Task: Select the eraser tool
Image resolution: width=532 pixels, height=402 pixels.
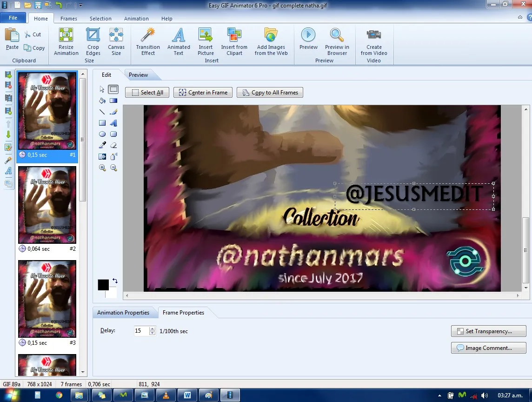Action: click(x=113, y=145)
